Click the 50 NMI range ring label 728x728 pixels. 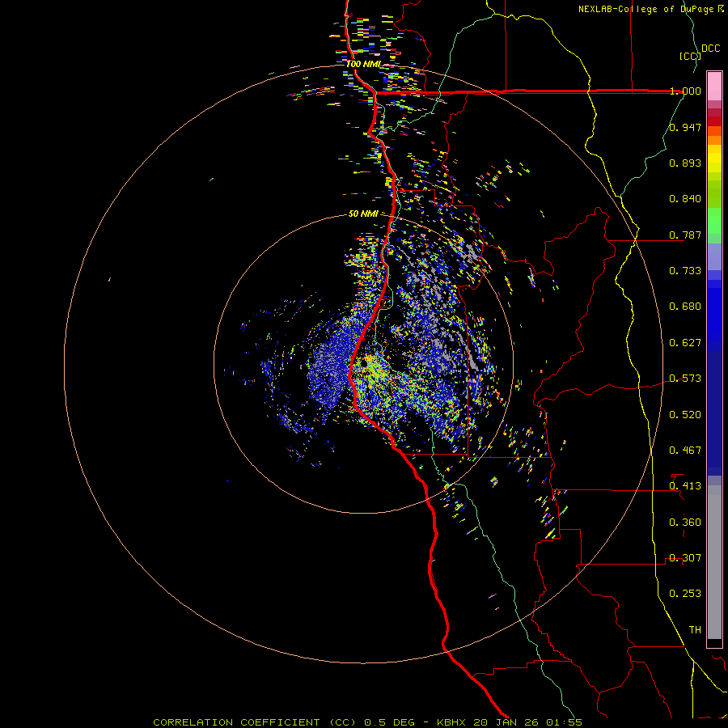click(363, 214)
